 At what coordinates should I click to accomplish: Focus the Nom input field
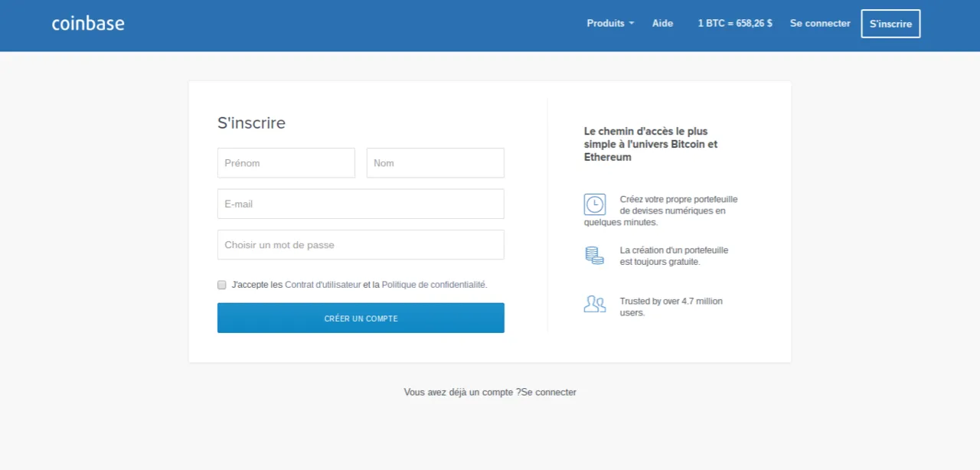(436, 163)
